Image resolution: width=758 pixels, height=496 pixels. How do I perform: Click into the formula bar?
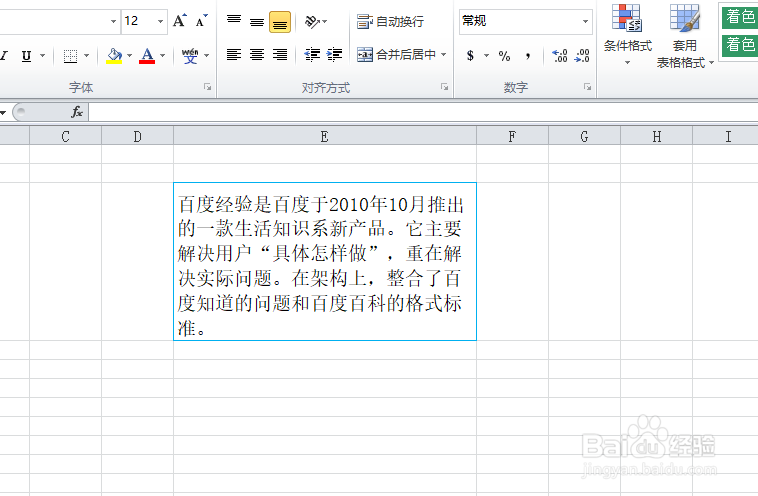pos(423,112)
